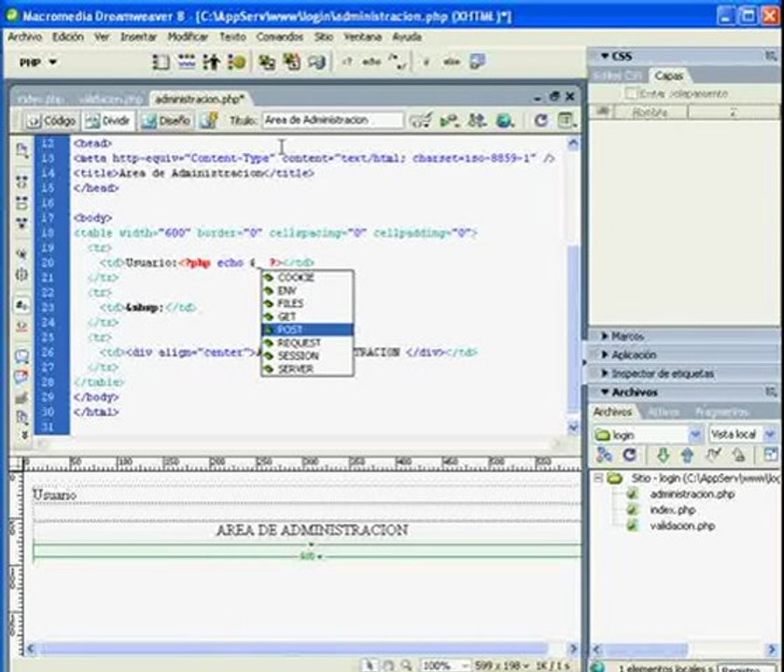Image resolution: width=784 pixels, height=672 pixels.
Task: Click the open documents icon in coding toolbar
Action: click(x=21, y=150)
